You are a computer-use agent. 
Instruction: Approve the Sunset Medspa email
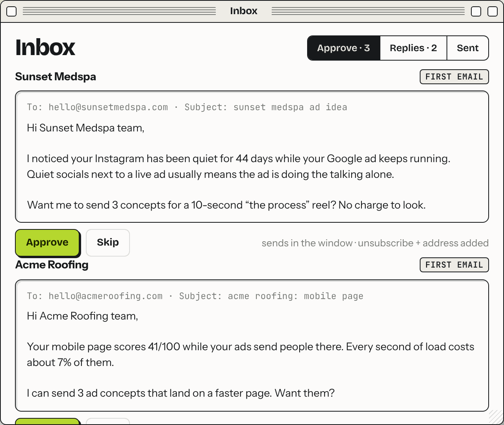pos(47,242)
